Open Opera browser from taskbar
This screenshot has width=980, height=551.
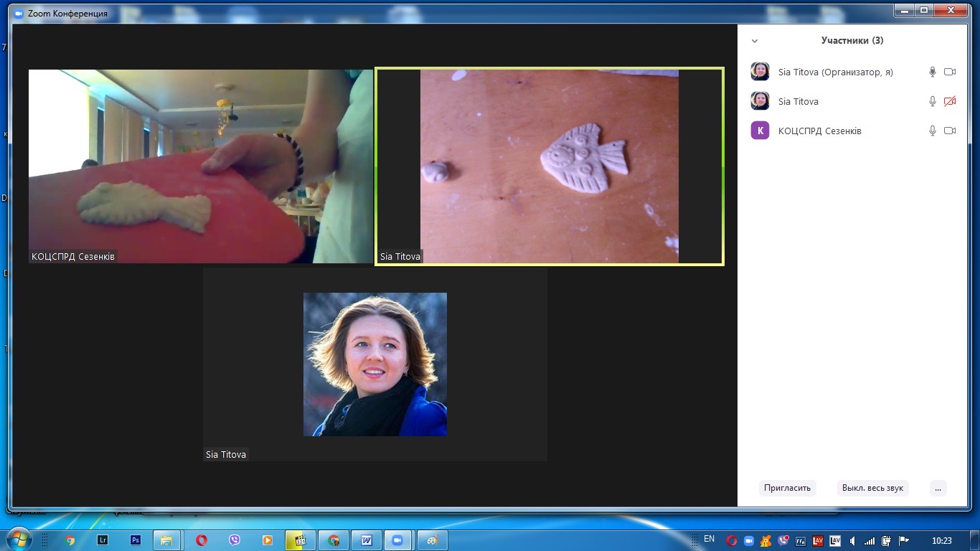(x=202, y=540)
